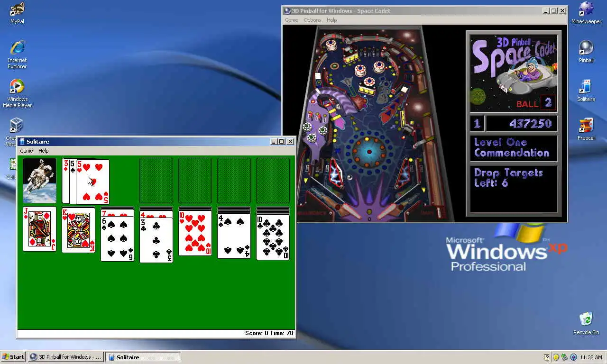
Task: Select the Windows Media Player shortcut
Action: tap(17, 93)
